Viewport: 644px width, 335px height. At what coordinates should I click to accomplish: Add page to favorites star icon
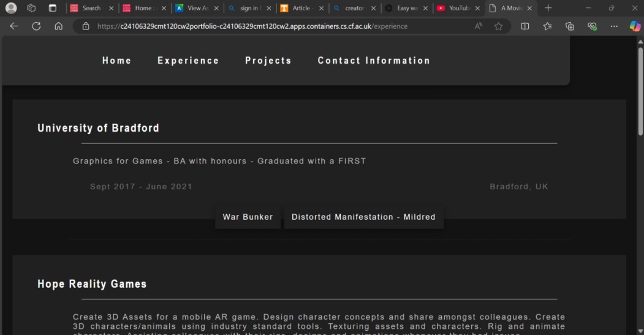(499, 26)
